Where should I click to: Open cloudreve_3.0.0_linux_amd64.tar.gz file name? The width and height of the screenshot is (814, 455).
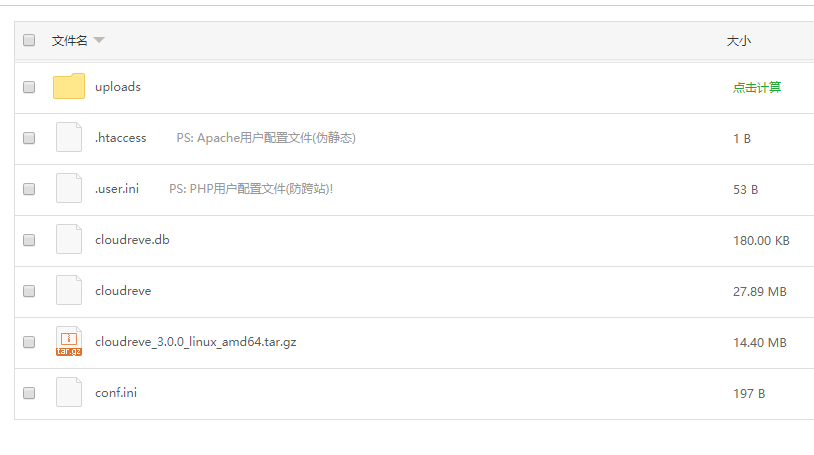click(195, 342)
